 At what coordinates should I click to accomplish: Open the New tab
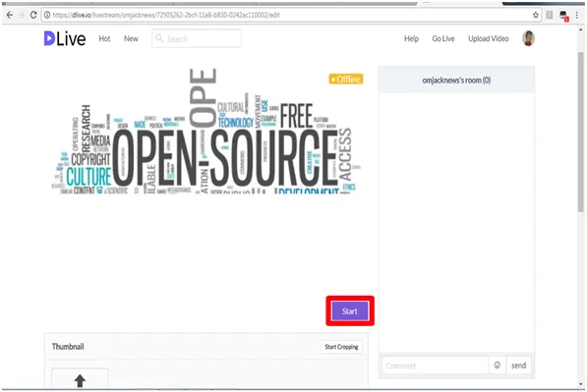131,38
